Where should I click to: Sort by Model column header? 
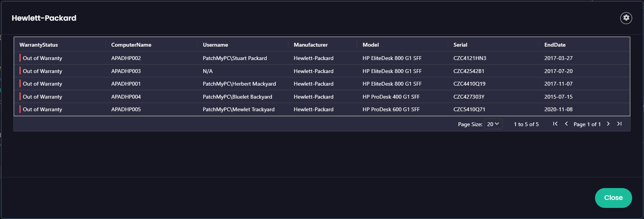click(x=371, y=45)
